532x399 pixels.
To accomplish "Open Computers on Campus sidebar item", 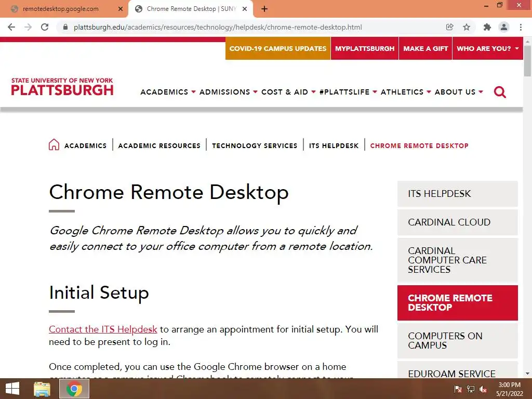I will (457, 341).
